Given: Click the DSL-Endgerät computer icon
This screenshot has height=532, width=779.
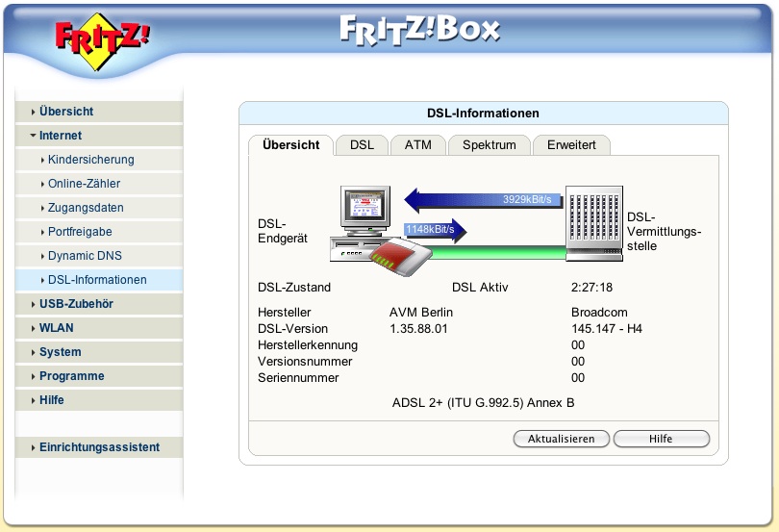Looking at the screenshot, I should (364, 222).
